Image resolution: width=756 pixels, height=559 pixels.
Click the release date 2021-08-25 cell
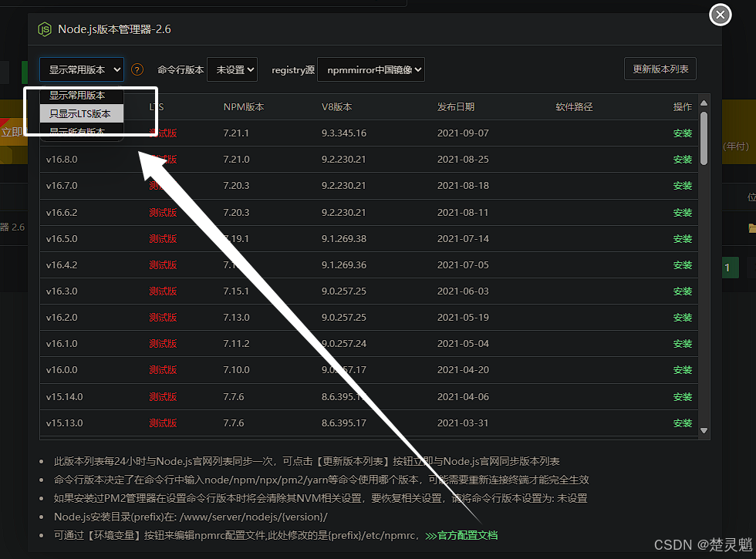[x=463, y=160]
